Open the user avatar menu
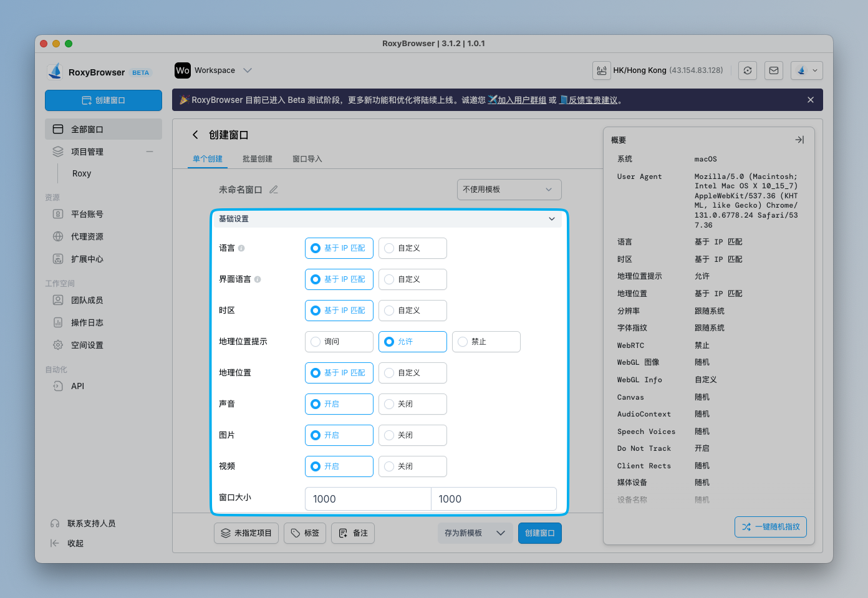The height and width of the screenshot is (598, 868). pos(807,70)
